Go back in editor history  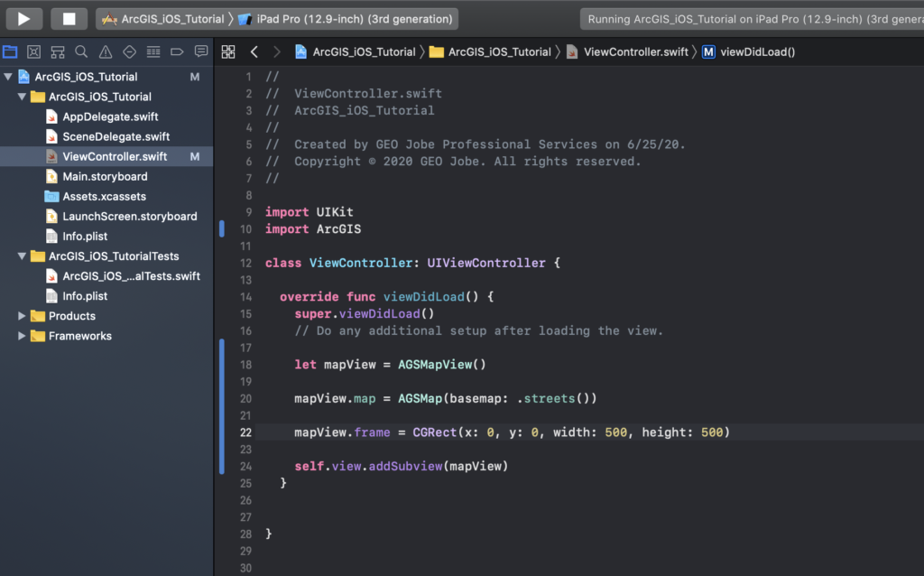click(x=254, y=51)
